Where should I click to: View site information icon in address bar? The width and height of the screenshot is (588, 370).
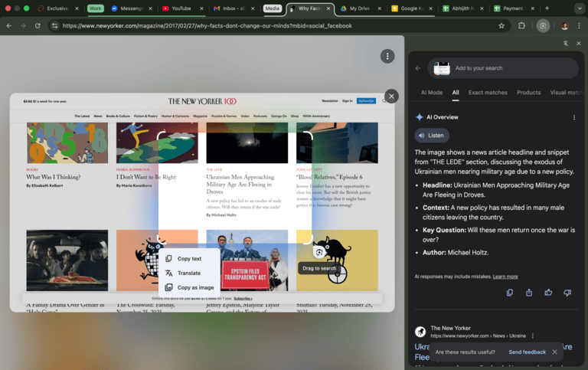point(55,26)
